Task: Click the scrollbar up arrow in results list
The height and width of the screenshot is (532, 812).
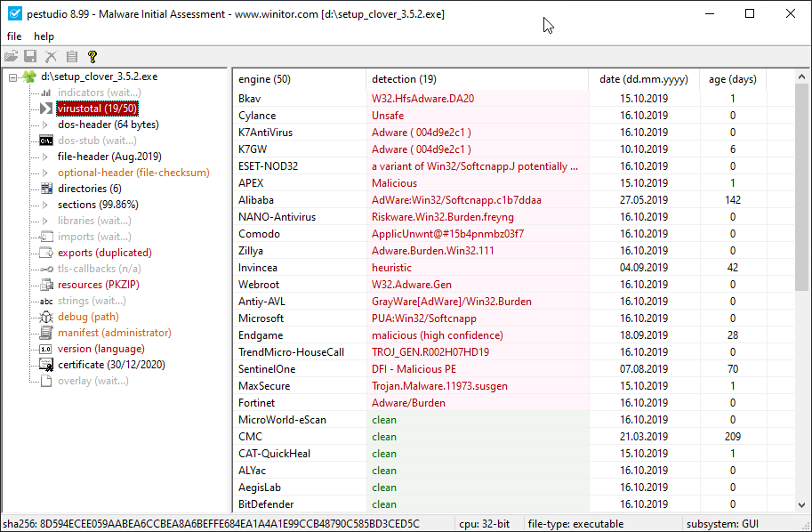Action: pos(801,77)
